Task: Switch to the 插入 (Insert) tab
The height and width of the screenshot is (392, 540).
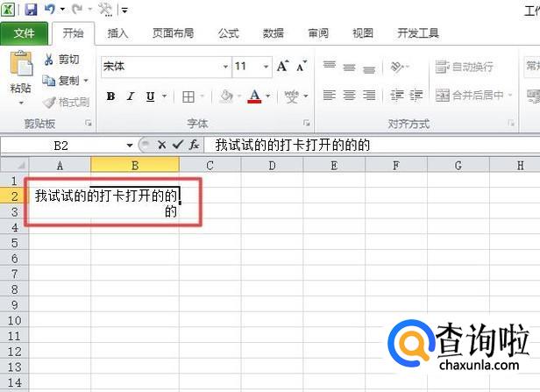Action: (117, 33)
